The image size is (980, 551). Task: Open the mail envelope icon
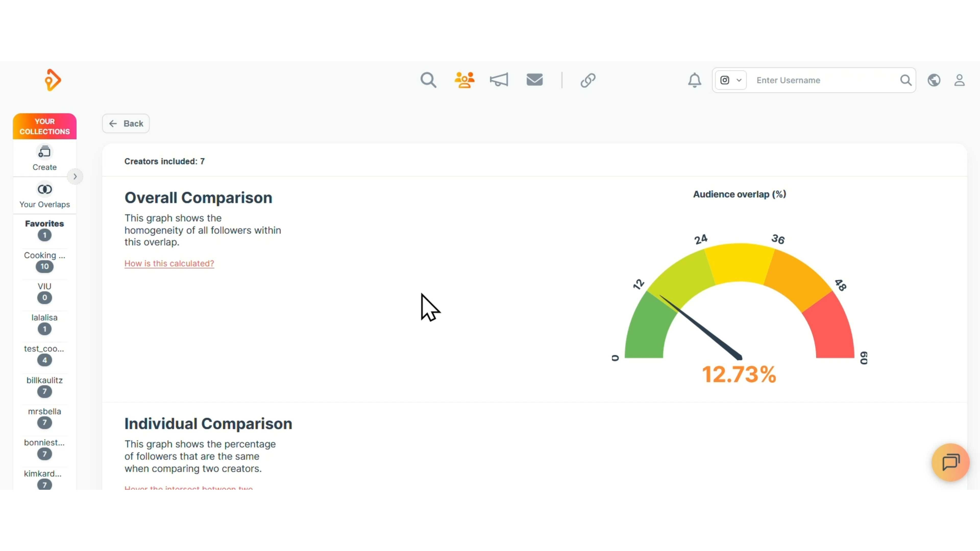(534, 80)
